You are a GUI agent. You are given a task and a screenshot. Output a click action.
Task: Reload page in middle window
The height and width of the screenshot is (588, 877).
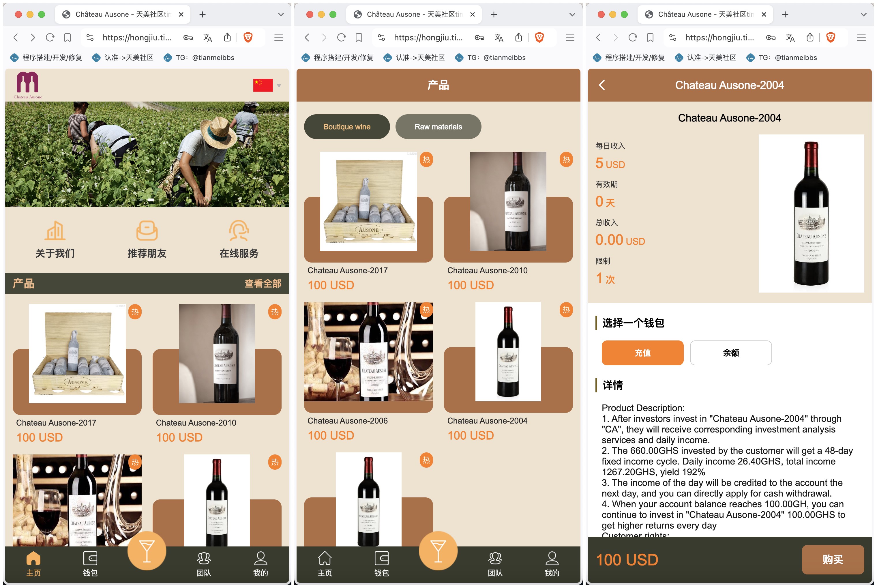[x=341, y=38]
